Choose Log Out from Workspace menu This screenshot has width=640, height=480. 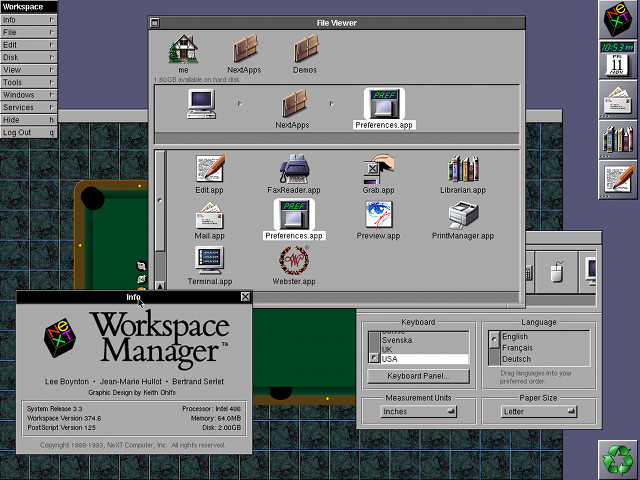[29, 132]
